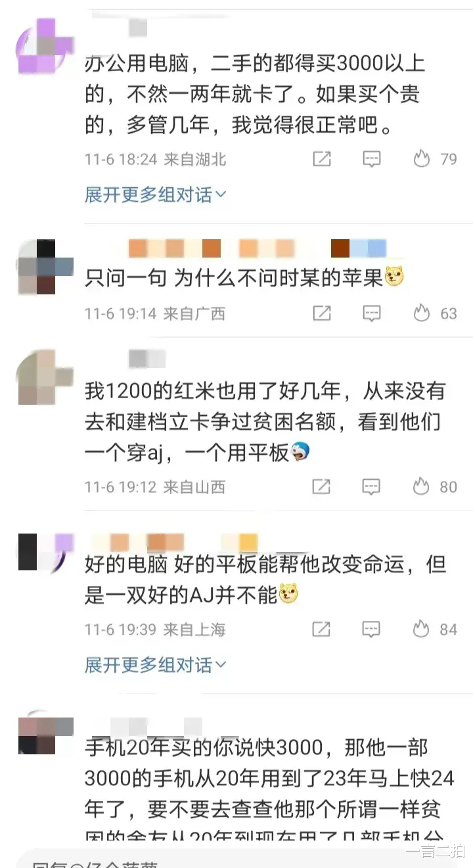Like the 山西 comment with 80 likes

(434, 487)
